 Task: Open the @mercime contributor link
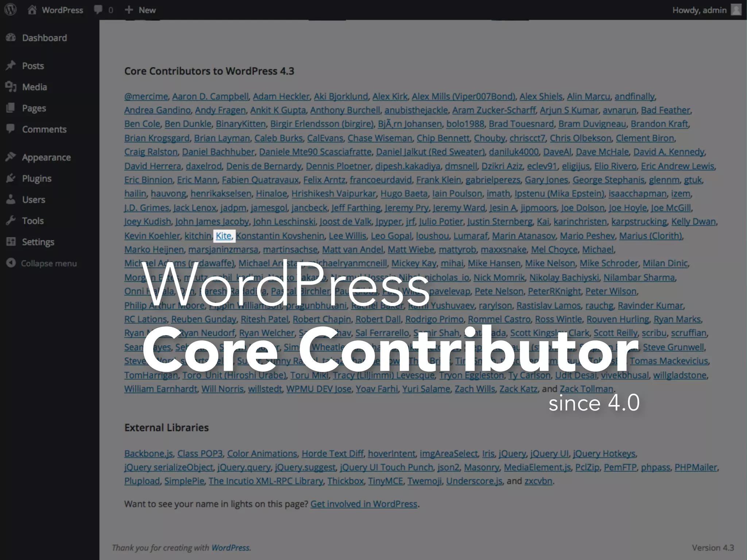click(x=146, y=97)
